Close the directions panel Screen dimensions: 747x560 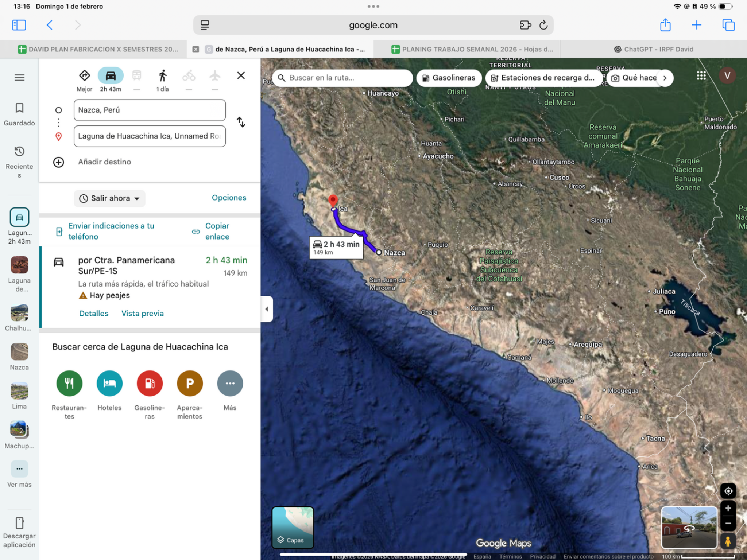[x=241, y=75]
